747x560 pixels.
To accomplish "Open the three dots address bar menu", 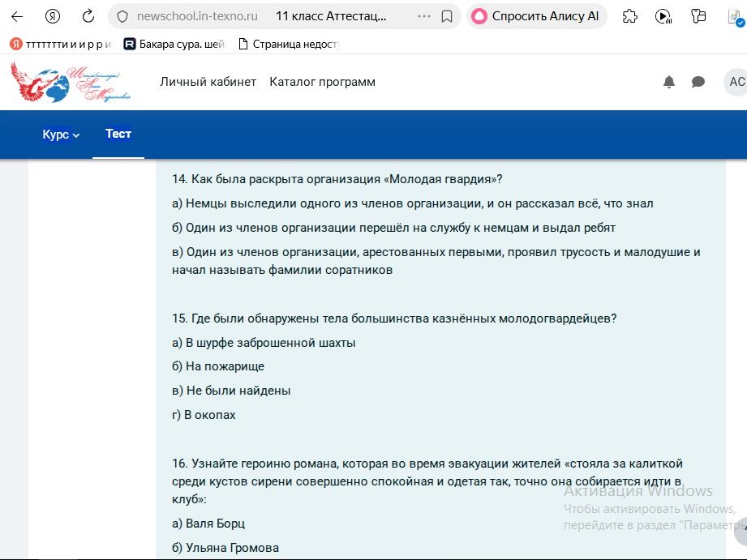I will click(x=423, y=17).
